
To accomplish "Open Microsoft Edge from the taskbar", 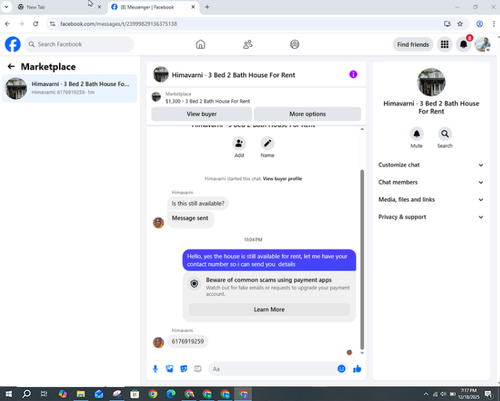I will point(171,394).
